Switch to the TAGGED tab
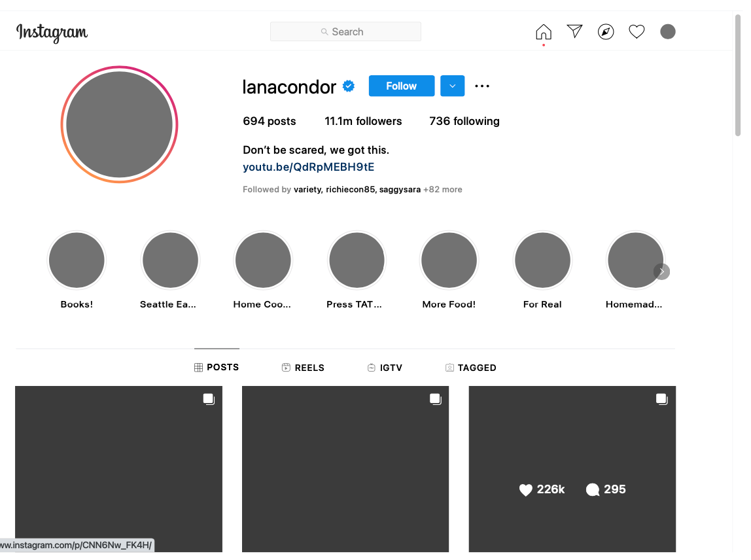The image size is (751, 560). coord(471,368)
